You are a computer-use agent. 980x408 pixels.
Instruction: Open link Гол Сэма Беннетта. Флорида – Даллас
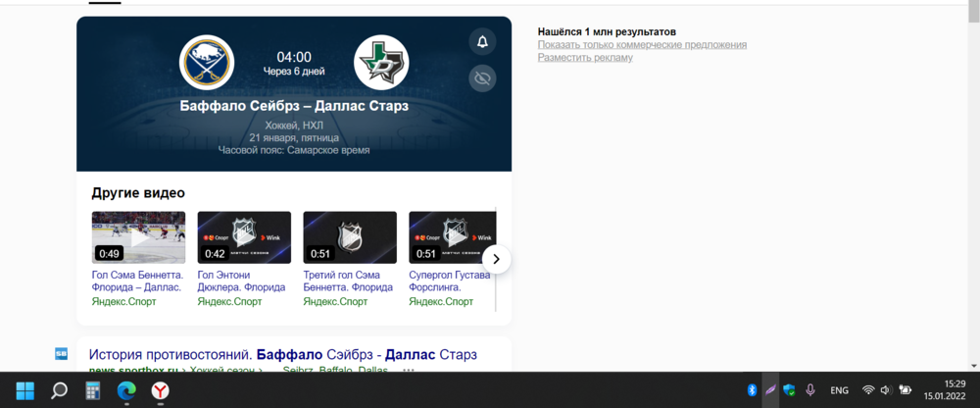[x=137, y=280]
